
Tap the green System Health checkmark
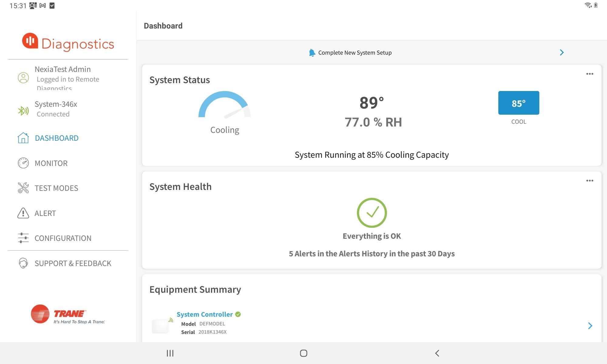pos(372,213)
